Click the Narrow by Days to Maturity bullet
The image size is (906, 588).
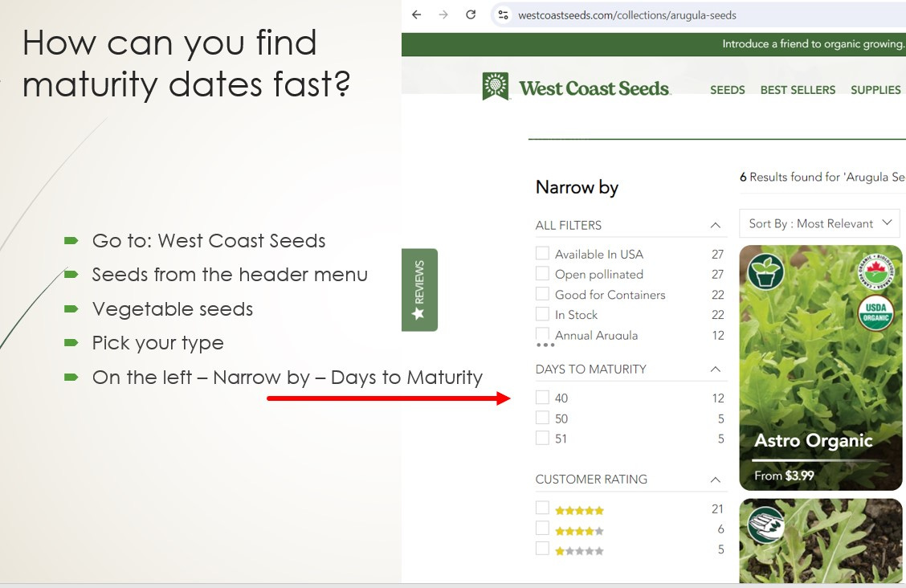[288, 378]
